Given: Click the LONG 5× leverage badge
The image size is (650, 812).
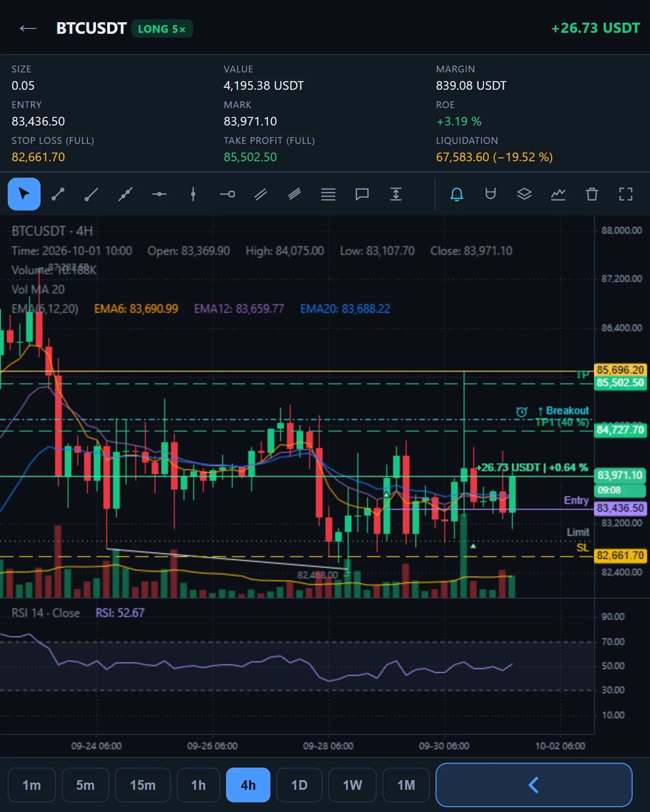Looking at the screenshot, I should coord(162,29).
